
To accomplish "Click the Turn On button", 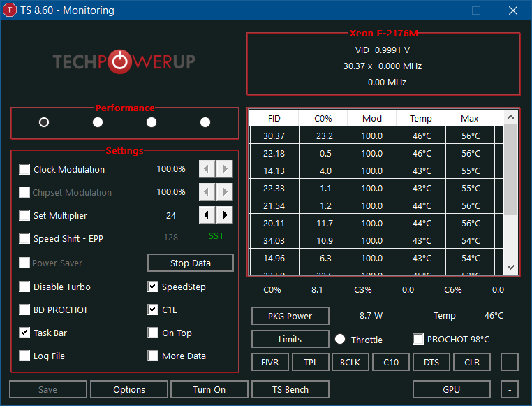I will (x=209, y=389).
